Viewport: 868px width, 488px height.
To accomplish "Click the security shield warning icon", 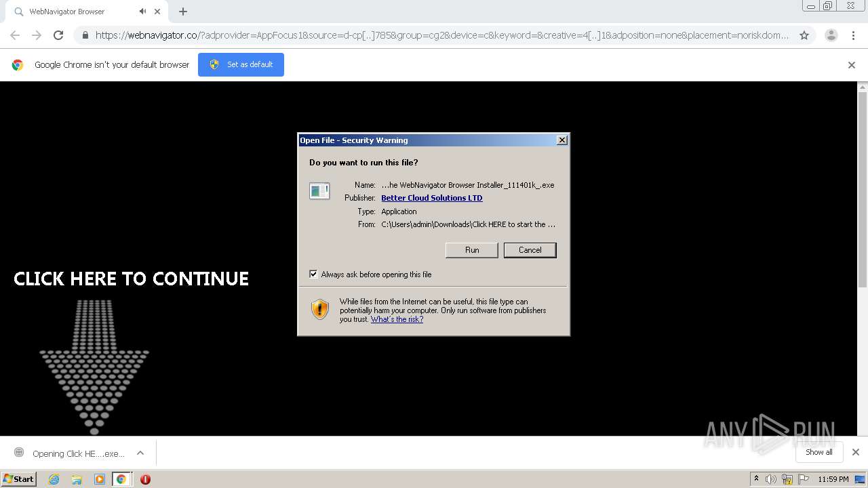I will click(320, 310).
